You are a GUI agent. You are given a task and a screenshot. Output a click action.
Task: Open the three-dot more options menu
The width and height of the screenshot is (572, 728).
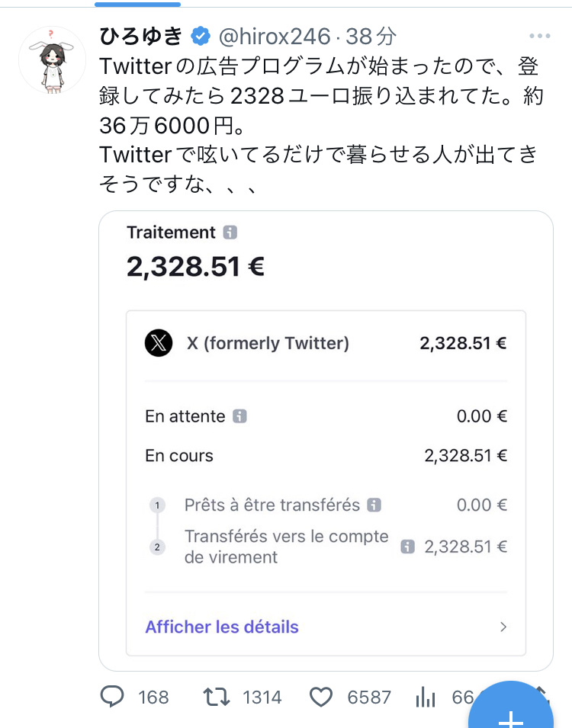pyautogui.click(x=539, y=36)
